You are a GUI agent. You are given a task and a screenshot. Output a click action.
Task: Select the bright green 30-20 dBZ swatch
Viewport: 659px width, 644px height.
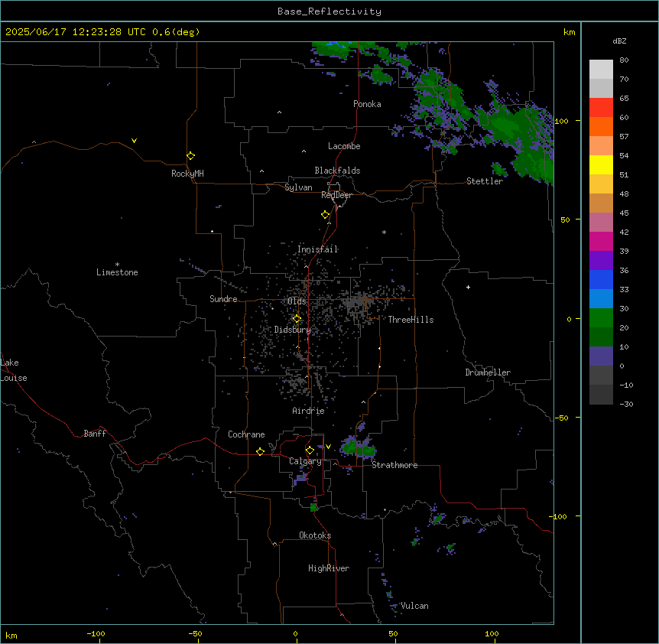tap(601, 318)
